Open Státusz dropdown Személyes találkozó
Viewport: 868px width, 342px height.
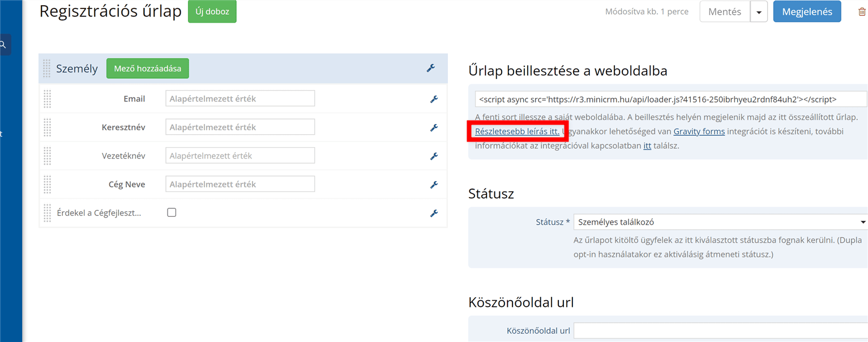(x=720, y=222)
